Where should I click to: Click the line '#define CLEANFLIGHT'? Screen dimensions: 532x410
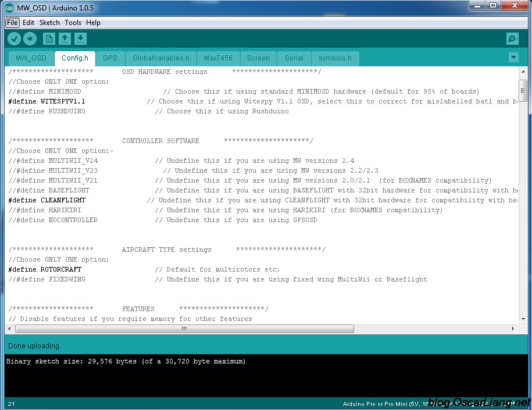47,200
